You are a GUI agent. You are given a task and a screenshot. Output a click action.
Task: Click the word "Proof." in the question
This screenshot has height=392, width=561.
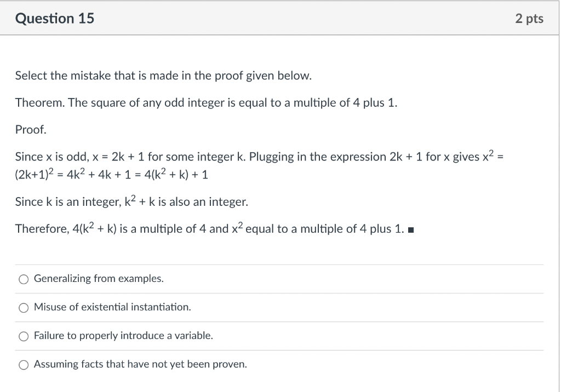pyautogui.click(x=29, y=129)
